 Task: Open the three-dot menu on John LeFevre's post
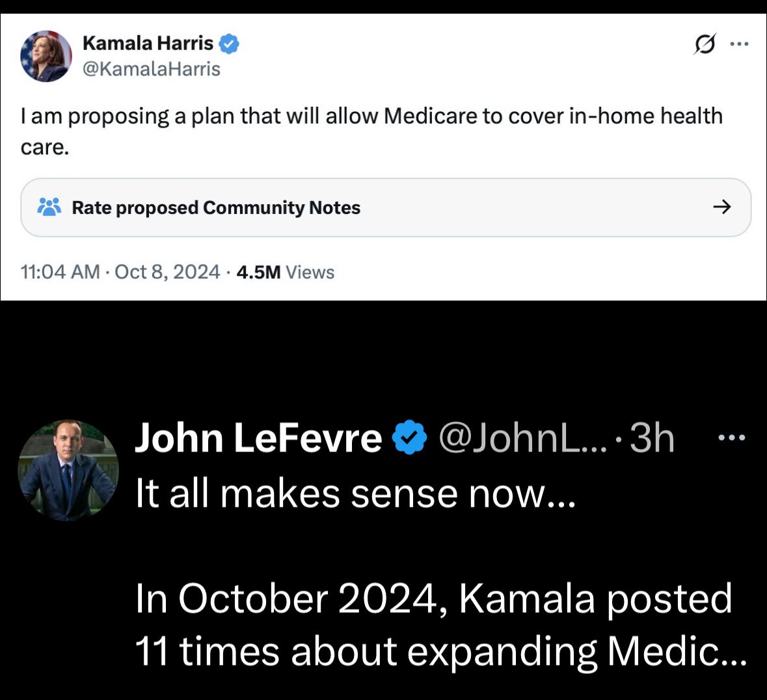731,438
